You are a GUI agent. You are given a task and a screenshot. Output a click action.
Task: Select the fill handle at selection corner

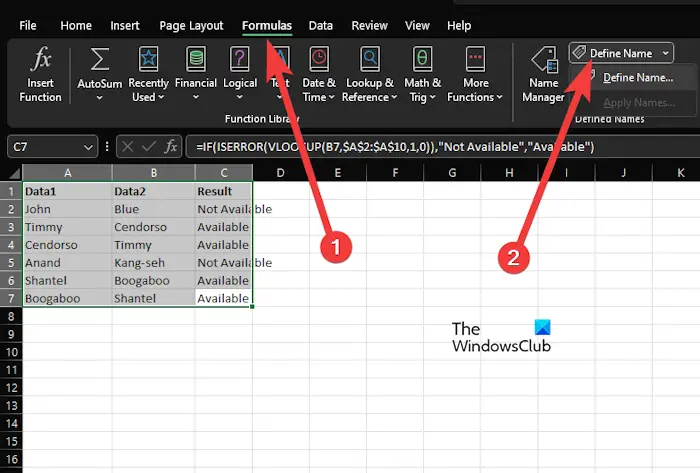click(x=252, y=307)
